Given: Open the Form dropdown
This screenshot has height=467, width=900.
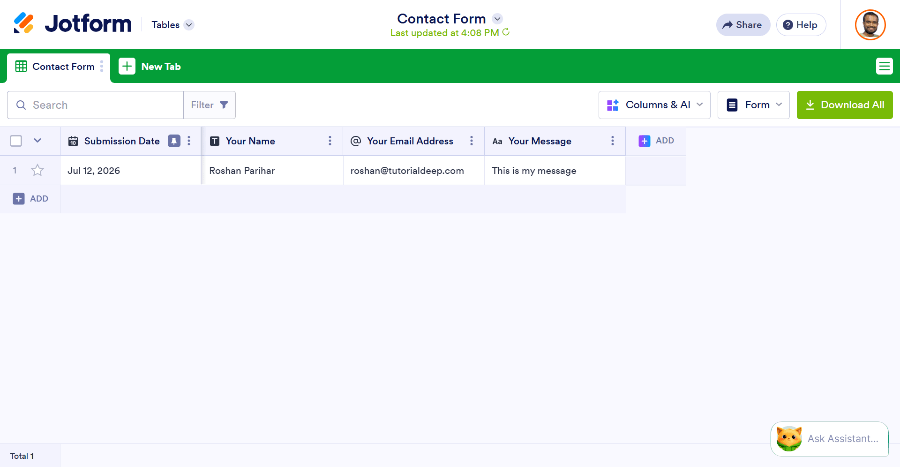Looking at the screenshot, I should [754, 105].
